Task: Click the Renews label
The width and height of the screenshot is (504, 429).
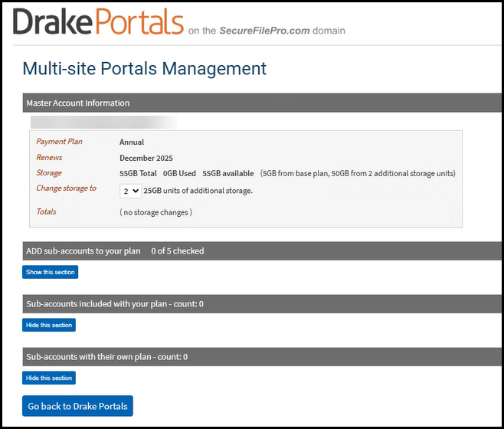Action: point(49,157)
